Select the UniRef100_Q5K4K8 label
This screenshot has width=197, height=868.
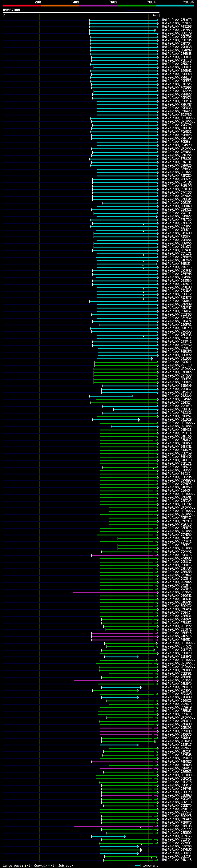pyautogui.click(x=177, y=111)
